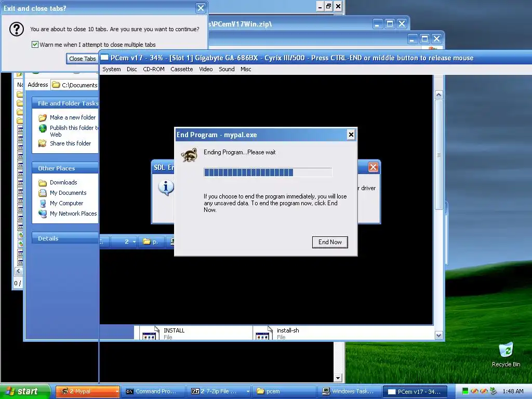
Task: Click the Address bar folder icon
Action: [x=56, y=85]
